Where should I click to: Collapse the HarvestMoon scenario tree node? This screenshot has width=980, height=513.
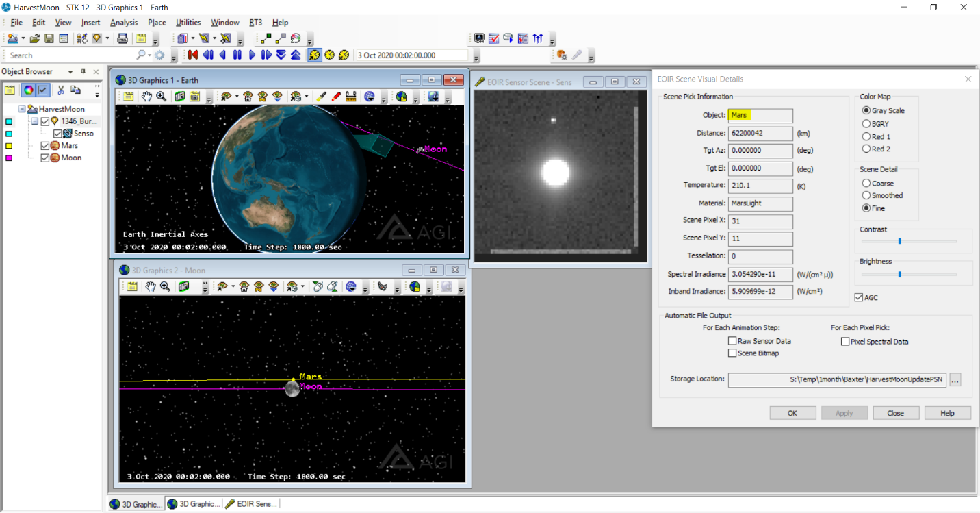pos(22,109)
